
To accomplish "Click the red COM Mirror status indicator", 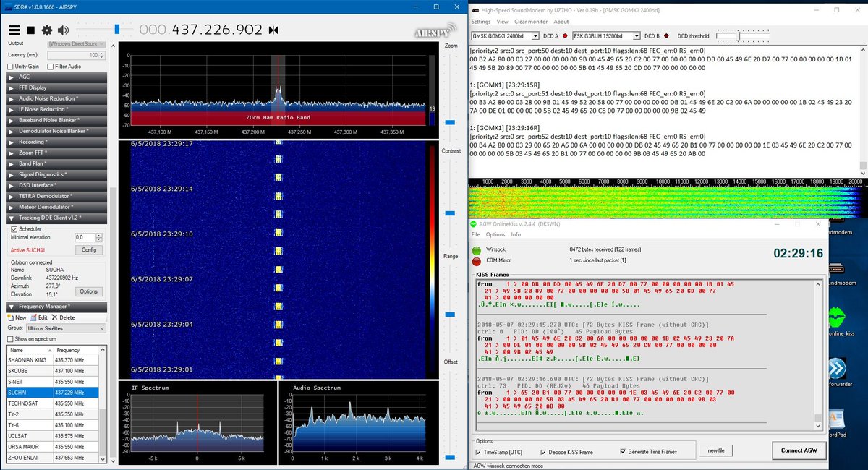I will point(477,262).
